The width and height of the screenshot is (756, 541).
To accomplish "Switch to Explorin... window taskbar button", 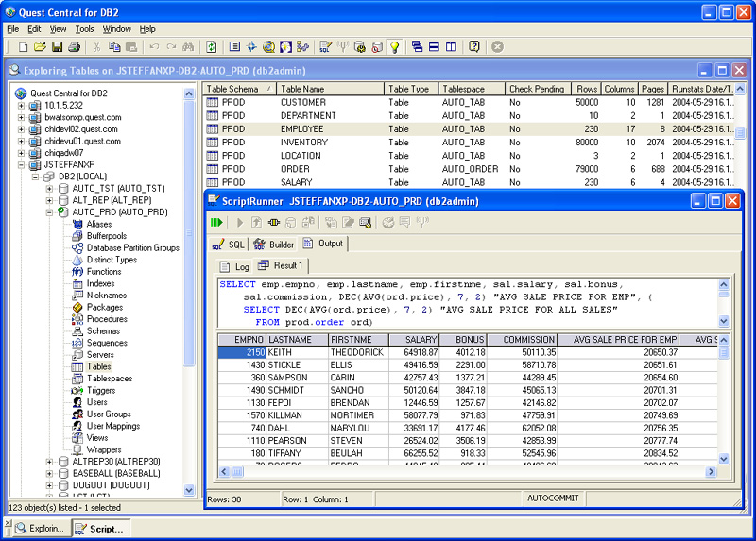I will pos(41,529).
